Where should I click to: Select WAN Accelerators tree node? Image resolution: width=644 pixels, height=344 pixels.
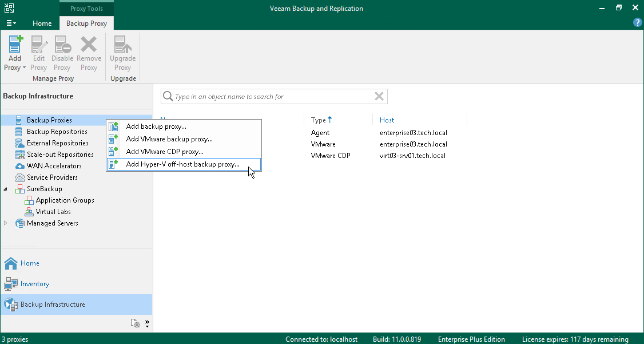tap(54, 166)
